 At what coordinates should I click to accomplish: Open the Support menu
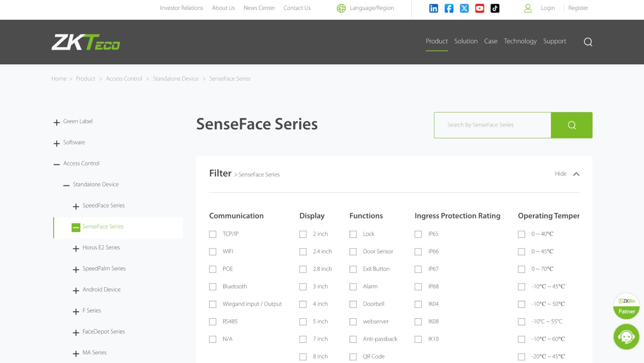pos(555,41)
